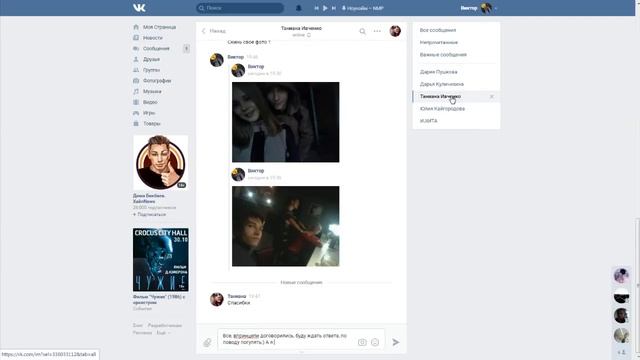This screenshot has width=640, height=360.
Task: Open the second forwarded photo with bright lights
Action: [285, 226]
